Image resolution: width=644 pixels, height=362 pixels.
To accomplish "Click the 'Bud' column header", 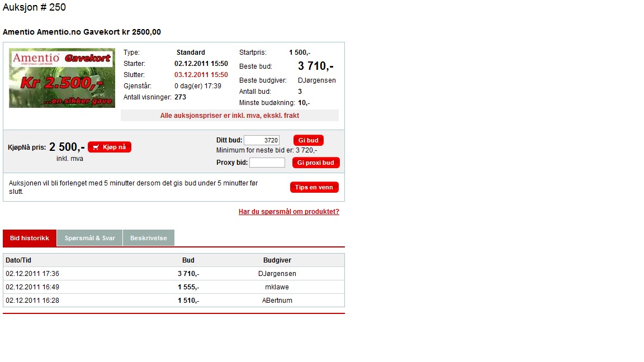I will click(188, 260).
